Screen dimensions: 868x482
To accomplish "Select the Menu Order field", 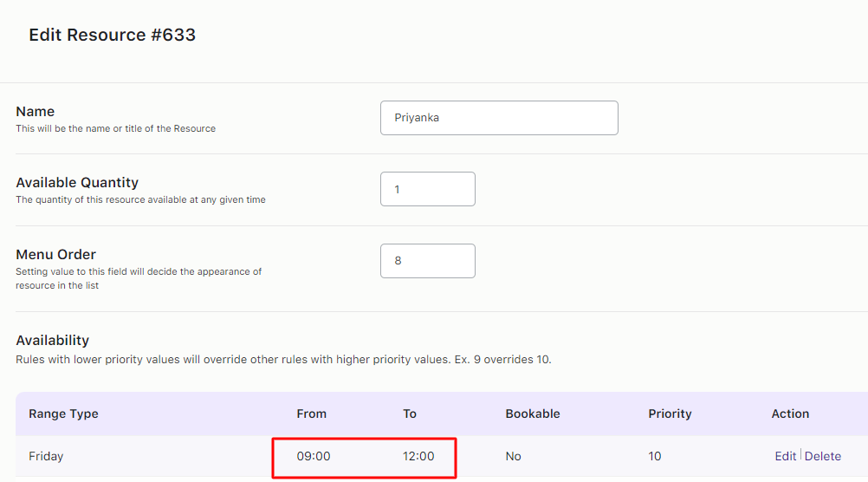I will pyautogui.click(x=427, y=261).
